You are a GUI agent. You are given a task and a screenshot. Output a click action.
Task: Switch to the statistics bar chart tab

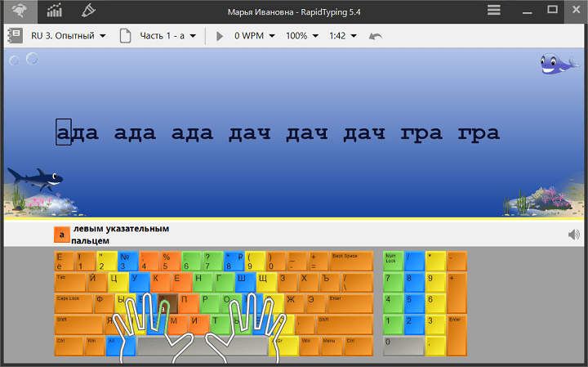55,11
